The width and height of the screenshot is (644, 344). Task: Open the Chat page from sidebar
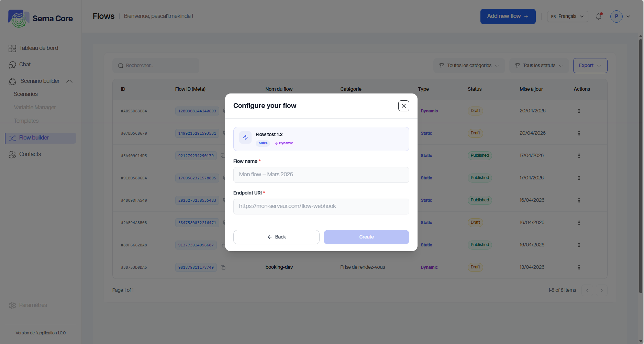(x=25, y=65)
